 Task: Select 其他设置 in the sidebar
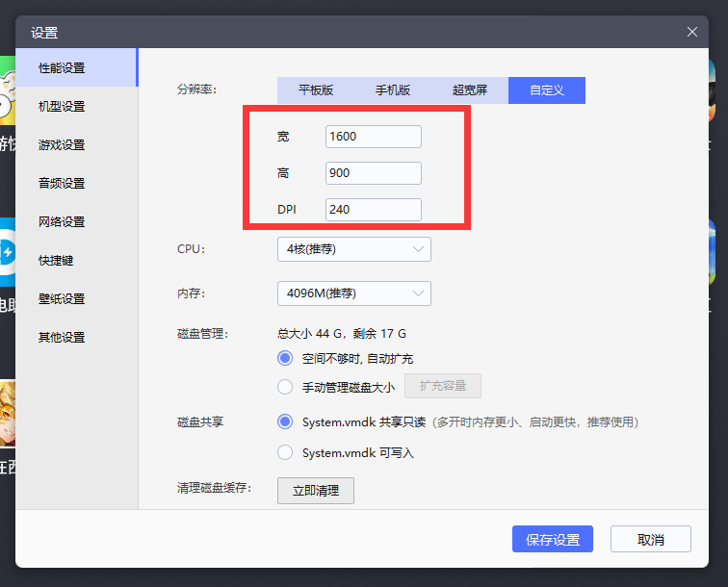77,338
